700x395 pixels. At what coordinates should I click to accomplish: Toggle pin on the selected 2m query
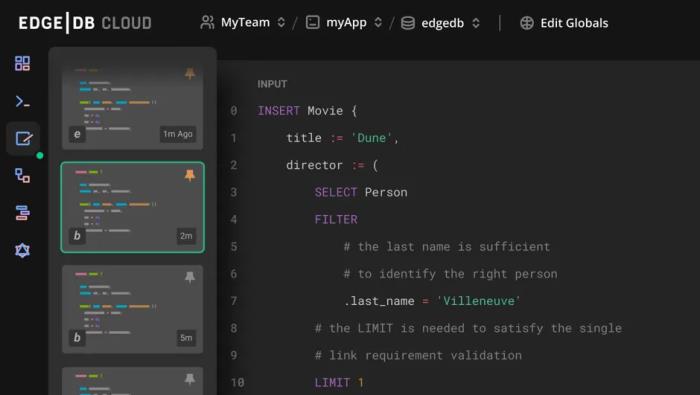[x=190, y=175]
